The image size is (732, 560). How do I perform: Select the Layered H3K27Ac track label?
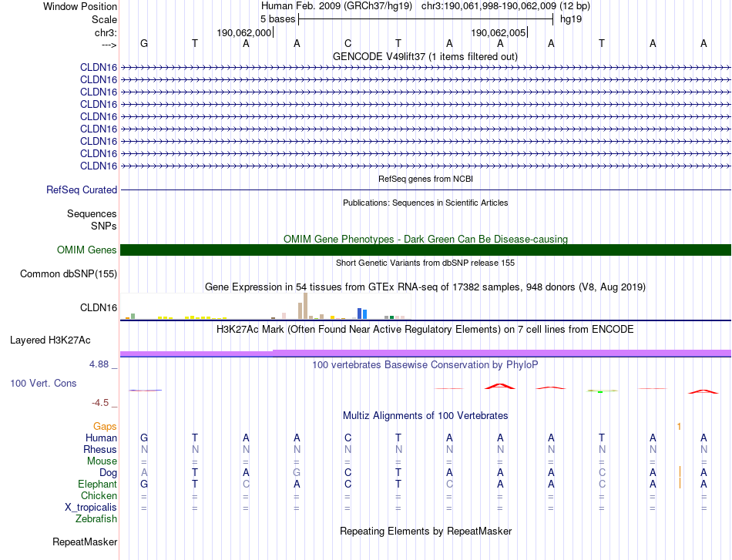point(50,340)
